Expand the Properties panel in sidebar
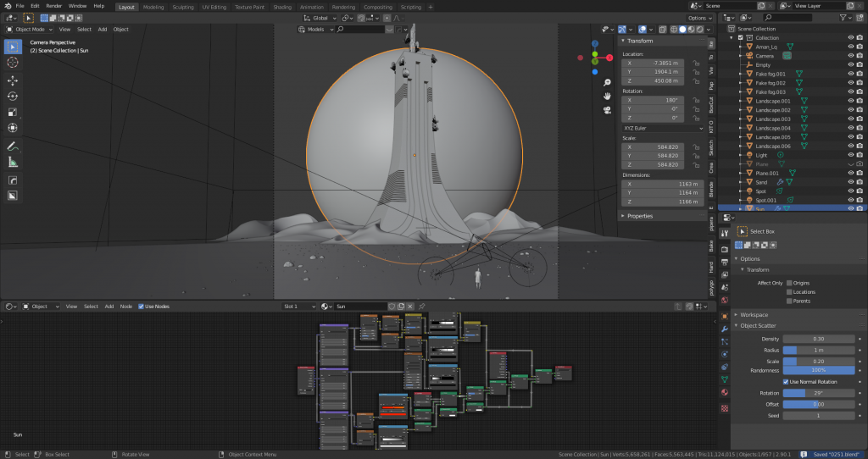Image resolution: width=868 pixels, height=459 pixels. [x=640, y=216]
